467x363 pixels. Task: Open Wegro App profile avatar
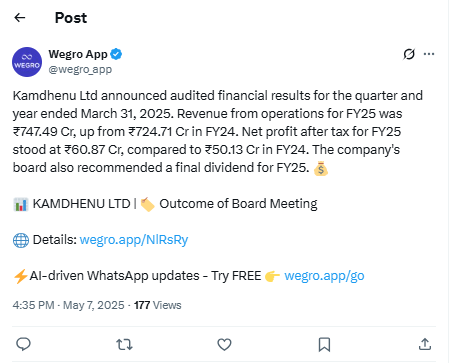point(27,62)
